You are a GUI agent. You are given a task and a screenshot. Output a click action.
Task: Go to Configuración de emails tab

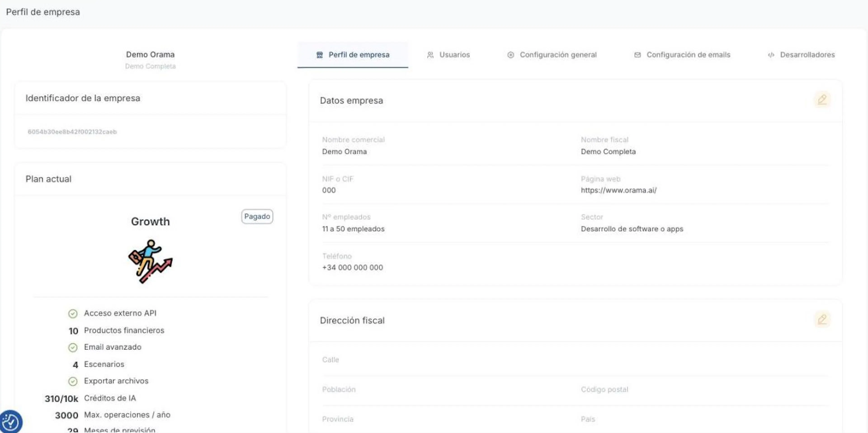coord(682,55)
